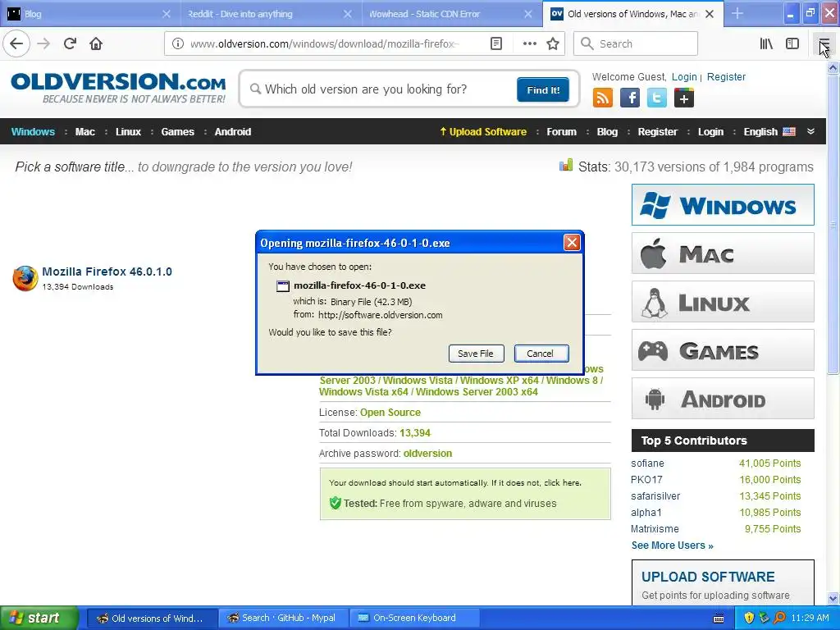The image size is (840, 630).
Task: Focus the old version search field
Action: (x=381, y=89)
